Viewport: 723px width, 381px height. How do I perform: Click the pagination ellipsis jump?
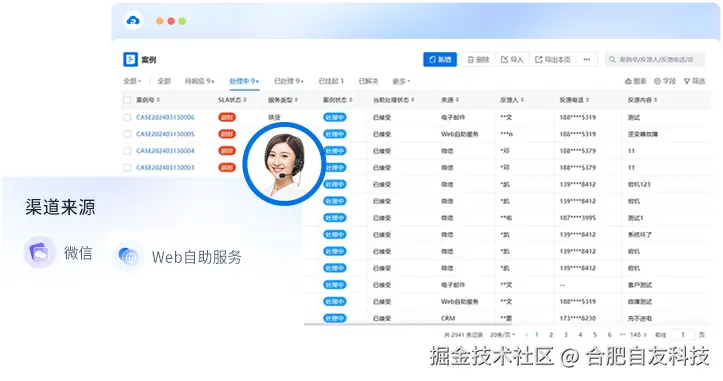[x=622, y=334]
